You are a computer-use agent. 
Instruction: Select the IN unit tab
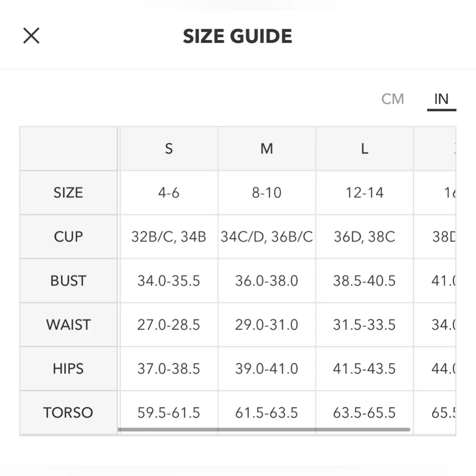click(441, 99)
